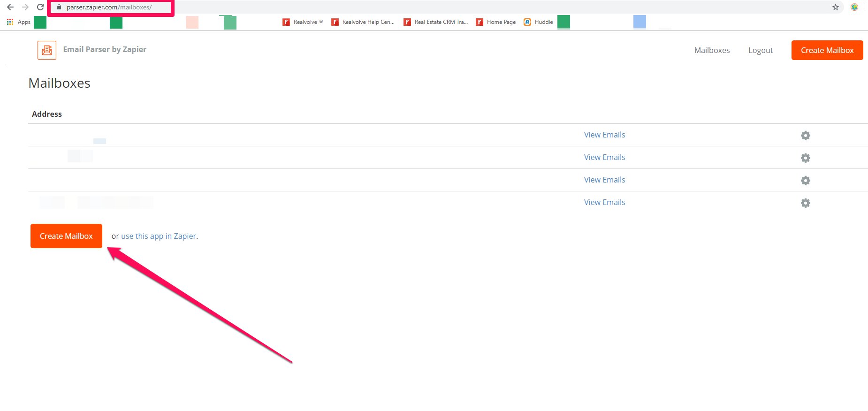Click Create Mailbox button below the mailbox list
Image resolution: width=868 pixels, height=411 pixels.
point(66,236)
